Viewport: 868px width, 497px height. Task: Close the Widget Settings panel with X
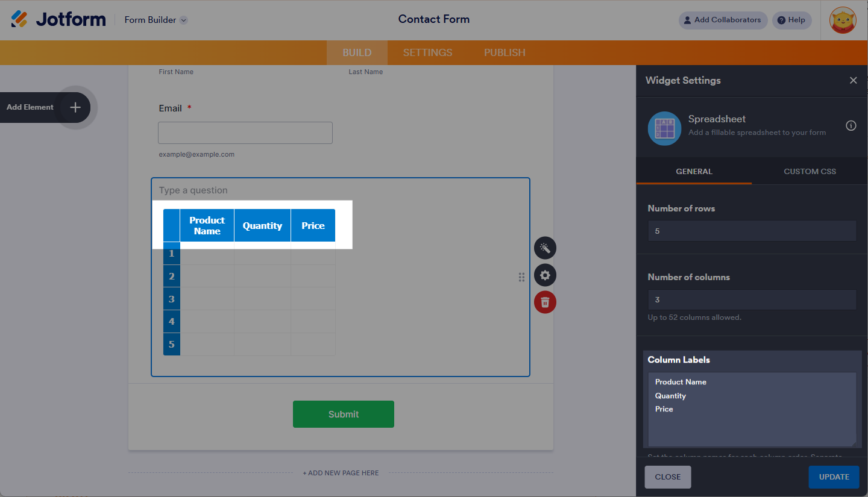[x=853, y=80]
